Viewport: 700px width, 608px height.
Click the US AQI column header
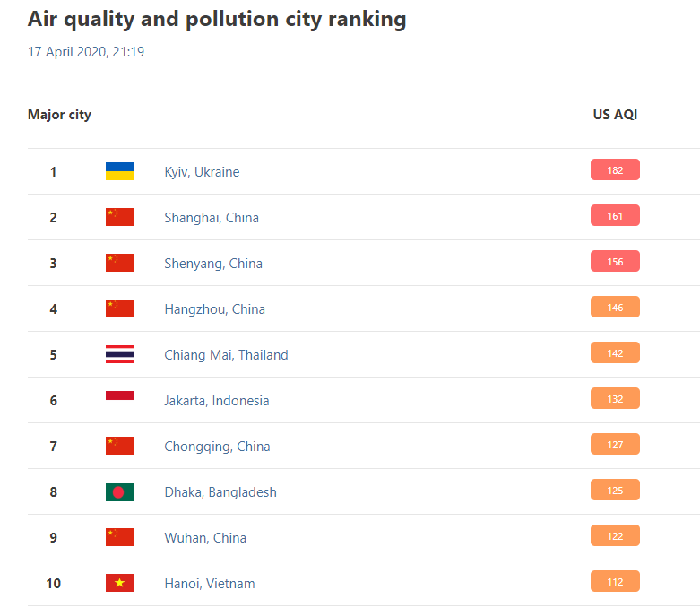click(x=615, y=115)
